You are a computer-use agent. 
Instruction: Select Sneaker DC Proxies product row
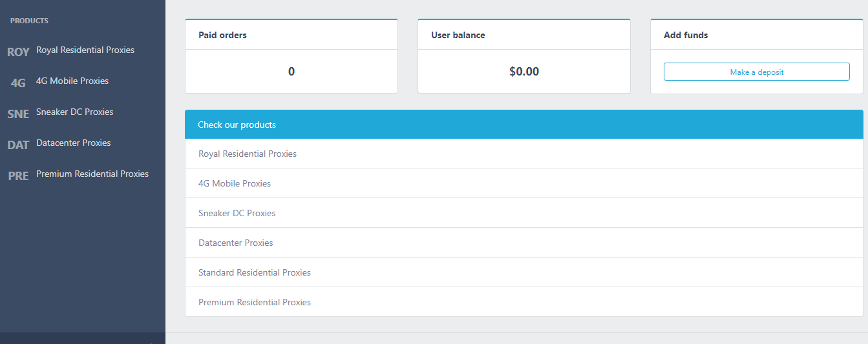pyautogui.click(x=237, y=213)
